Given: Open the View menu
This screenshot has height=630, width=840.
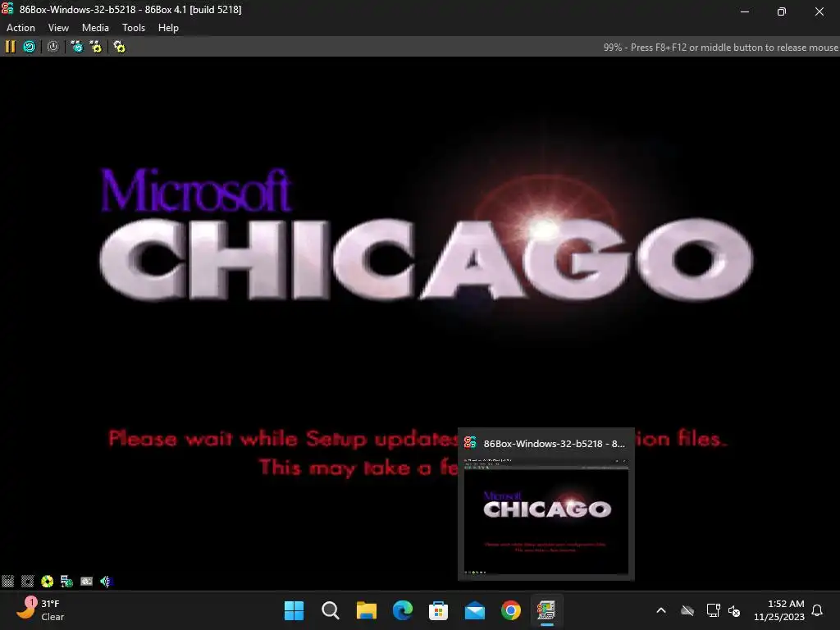Looking at the screenshot, I should 58,28.
